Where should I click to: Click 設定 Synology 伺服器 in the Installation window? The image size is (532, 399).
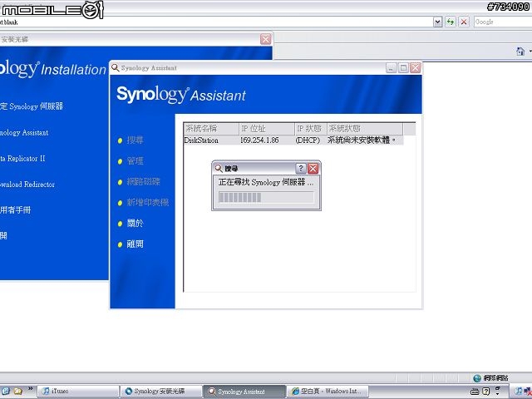pos(32,106)
